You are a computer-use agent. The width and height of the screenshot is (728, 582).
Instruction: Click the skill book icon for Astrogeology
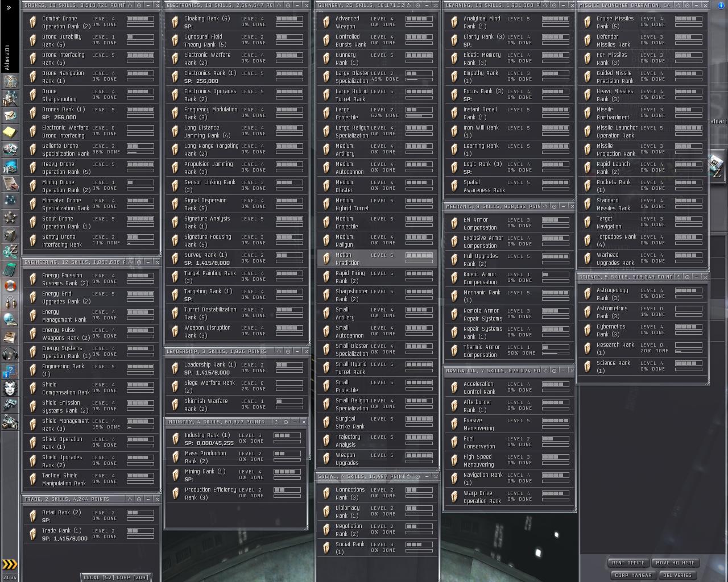pyautogui.click(x=588, y=294)
